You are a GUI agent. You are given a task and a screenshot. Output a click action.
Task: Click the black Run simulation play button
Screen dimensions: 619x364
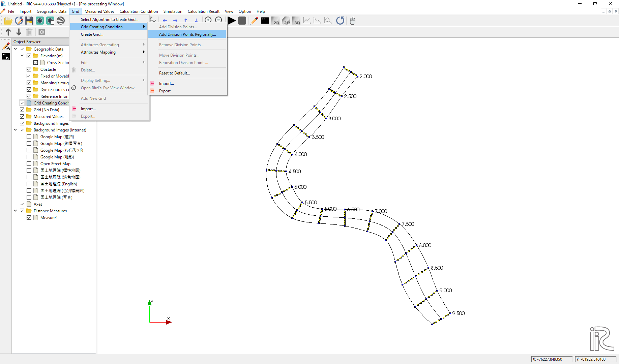(232, 21)
